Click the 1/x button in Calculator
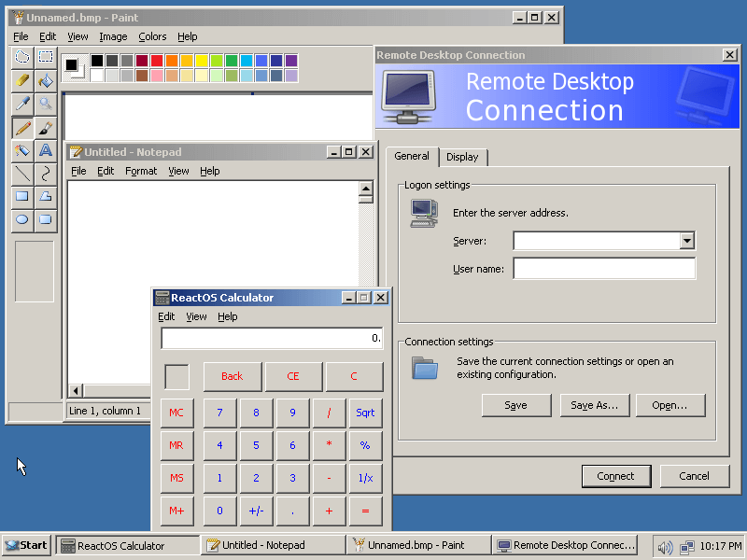This screenshot has height=560, width=747. pos(365,478)
